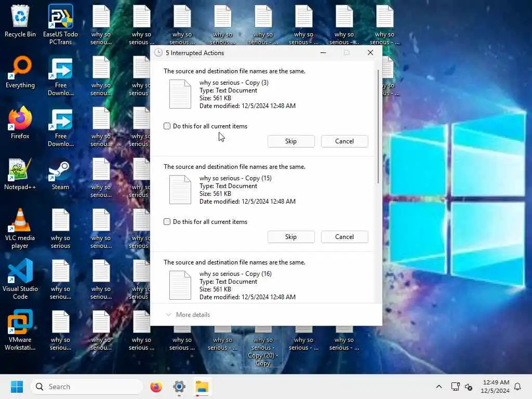Image resolution: width=532 pixels, height=399 pixels.
Task: Click the file thumbnail for Copy (3)
Action: coord(180,94)
